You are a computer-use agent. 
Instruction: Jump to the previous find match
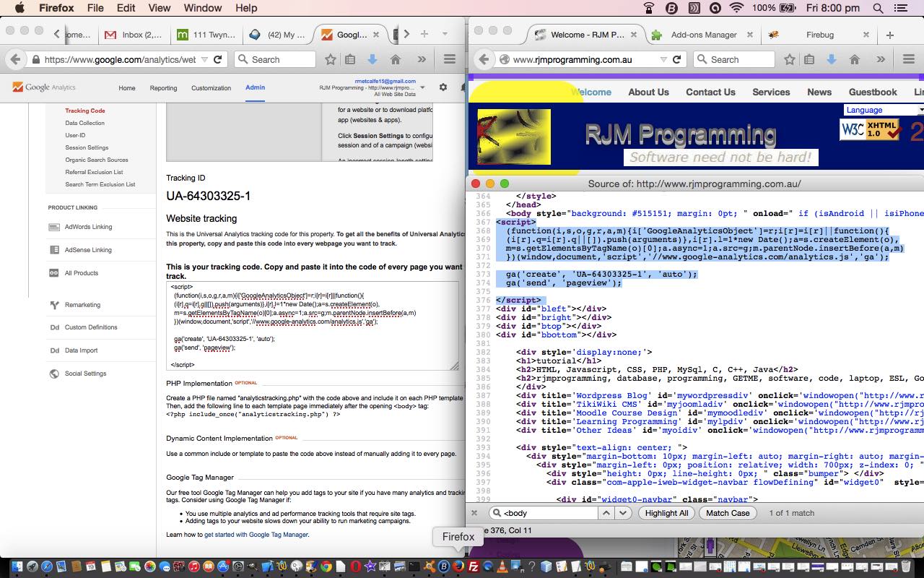(x=606, y=513)
